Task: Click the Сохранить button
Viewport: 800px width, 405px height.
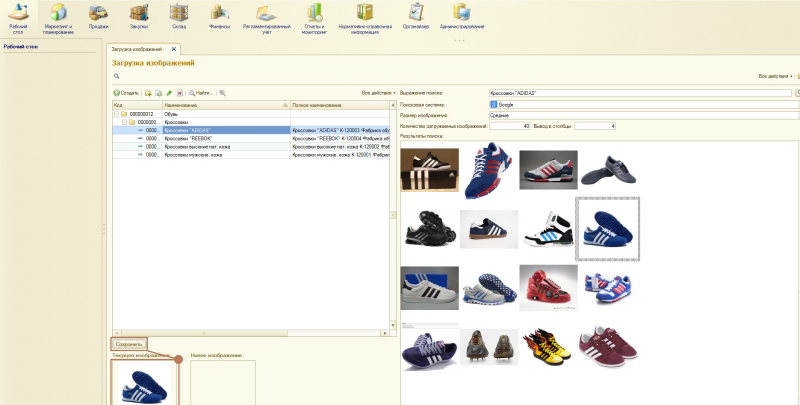Action: 129,344
